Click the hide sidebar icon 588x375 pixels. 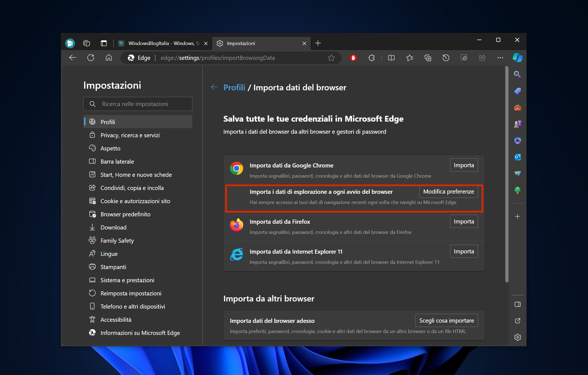(518, 304)
